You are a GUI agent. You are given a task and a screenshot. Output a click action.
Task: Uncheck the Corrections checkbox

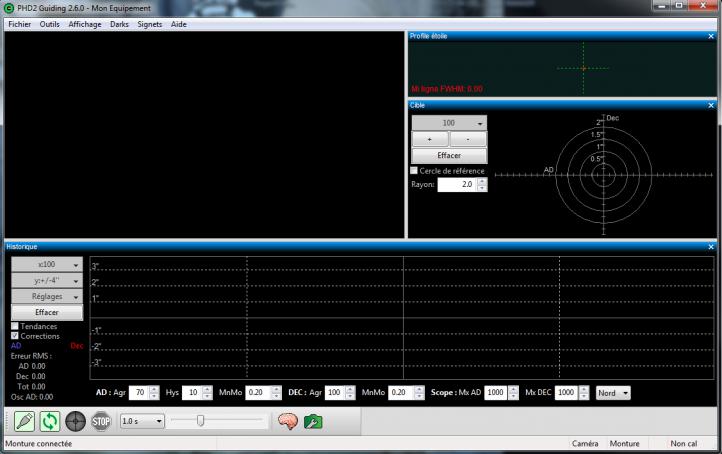point(15,336)
